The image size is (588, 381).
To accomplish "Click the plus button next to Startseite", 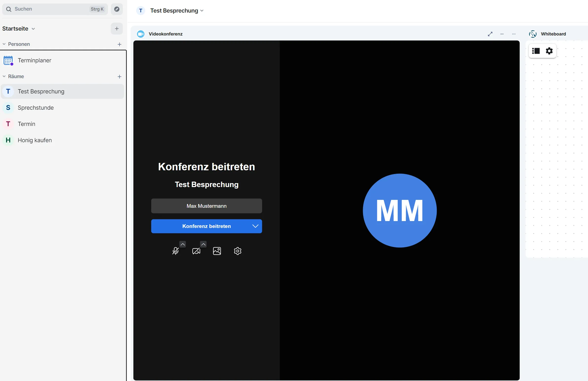I will (x=117, y=29).
